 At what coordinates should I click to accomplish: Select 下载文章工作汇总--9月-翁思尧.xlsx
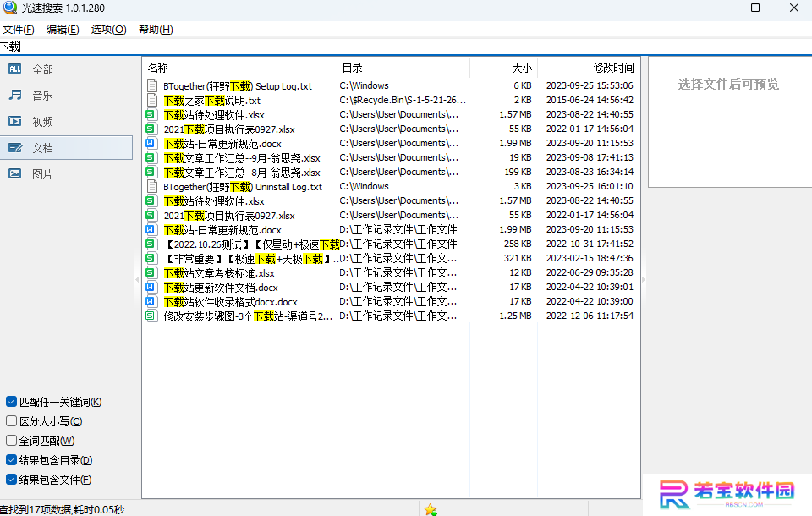point(242,158)
